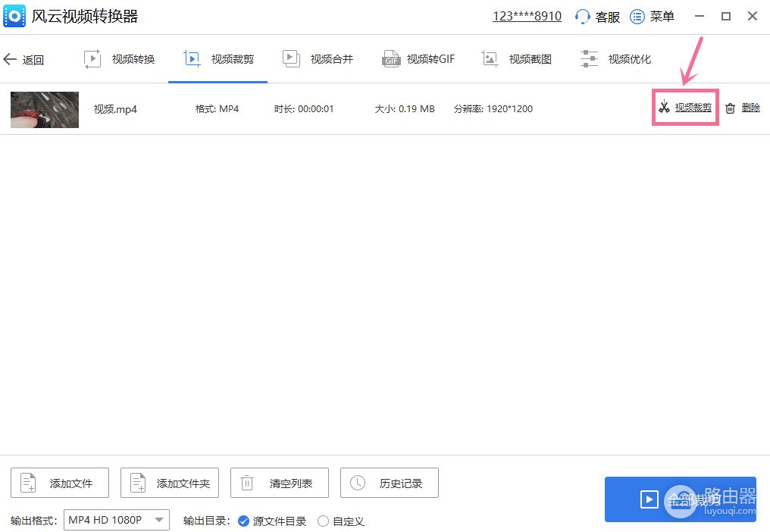Click the scissors icon for video trimming

[664, 108]
